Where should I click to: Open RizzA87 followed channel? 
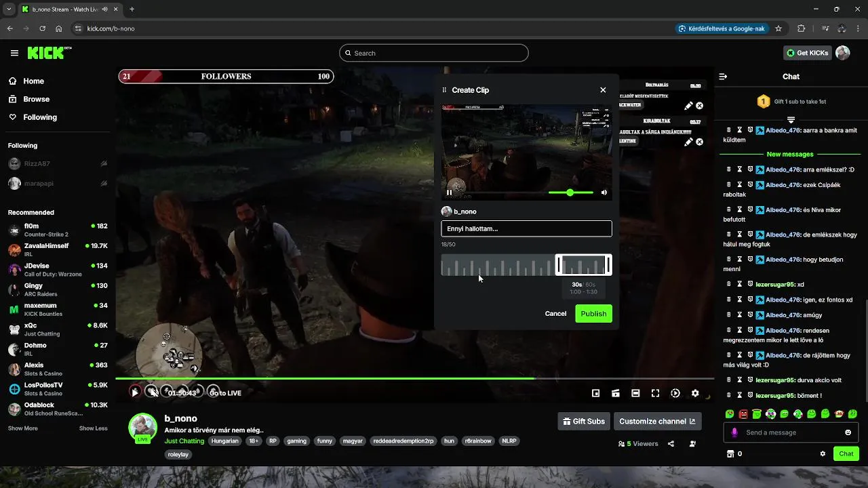click(57, 163)
